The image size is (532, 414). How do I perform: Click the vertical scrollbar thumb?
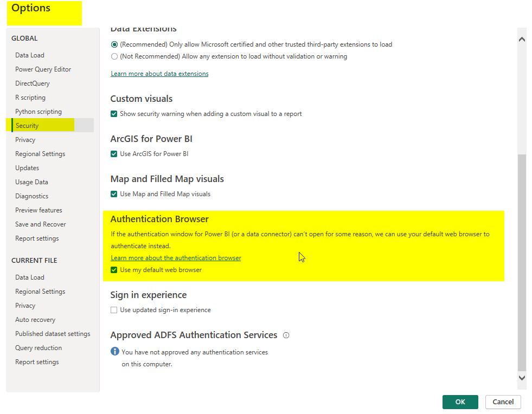pyautogui.click(x=522, y=263)
